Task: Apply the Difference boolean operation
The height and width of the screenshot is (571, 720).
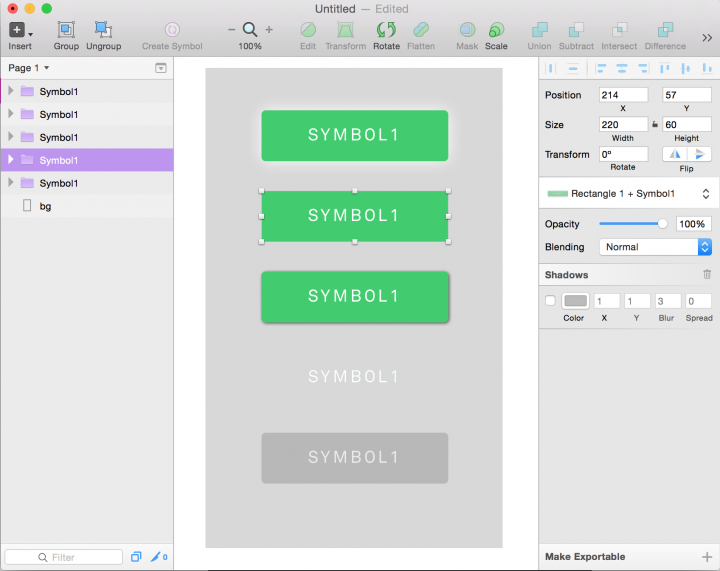Action: pyautogui.click(x=665, y=30)
